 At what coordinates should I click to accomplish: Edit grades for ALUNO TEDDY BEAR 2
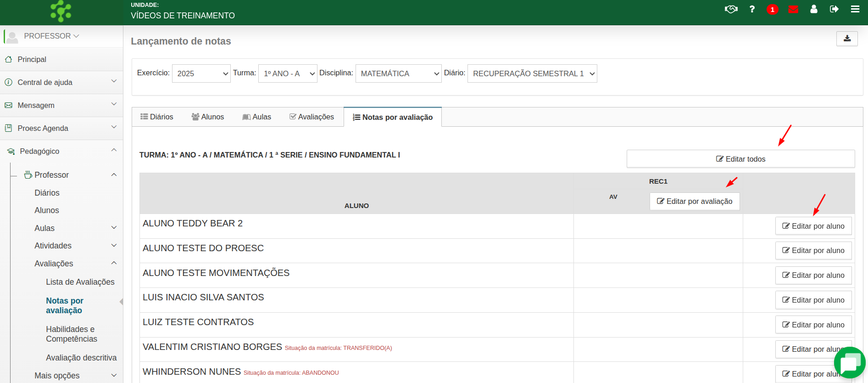813,226
